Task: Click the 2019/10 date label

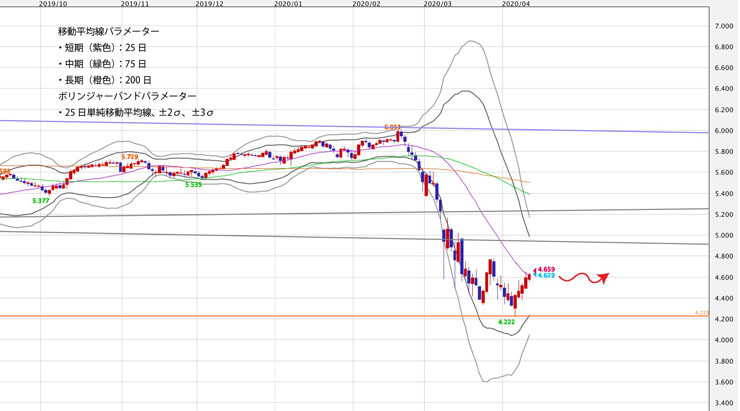Action: tap(53, 3)
